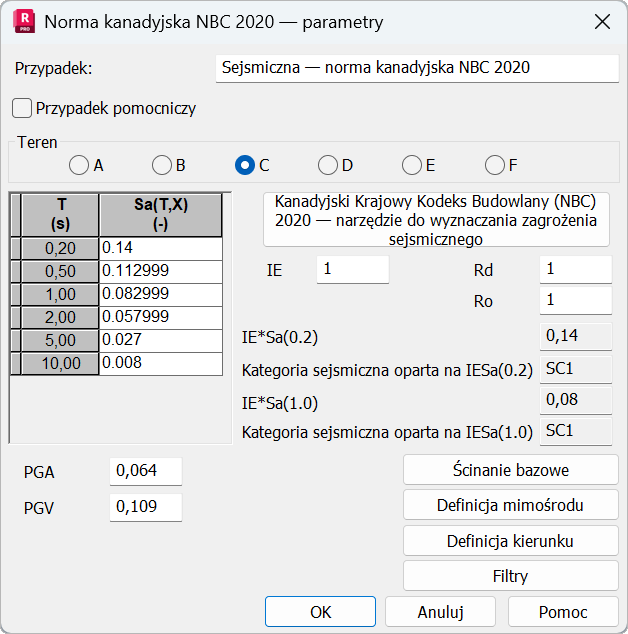Select terrain class D
Viewport: 628px width, 634px height.
[x=328, y=165]
